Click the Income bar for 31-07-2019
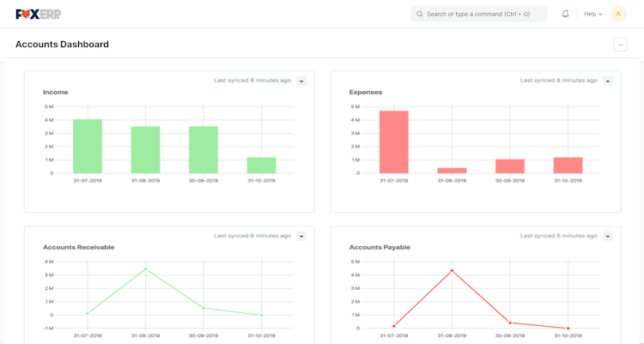644x344 pixels. click(x=88, y=146)
